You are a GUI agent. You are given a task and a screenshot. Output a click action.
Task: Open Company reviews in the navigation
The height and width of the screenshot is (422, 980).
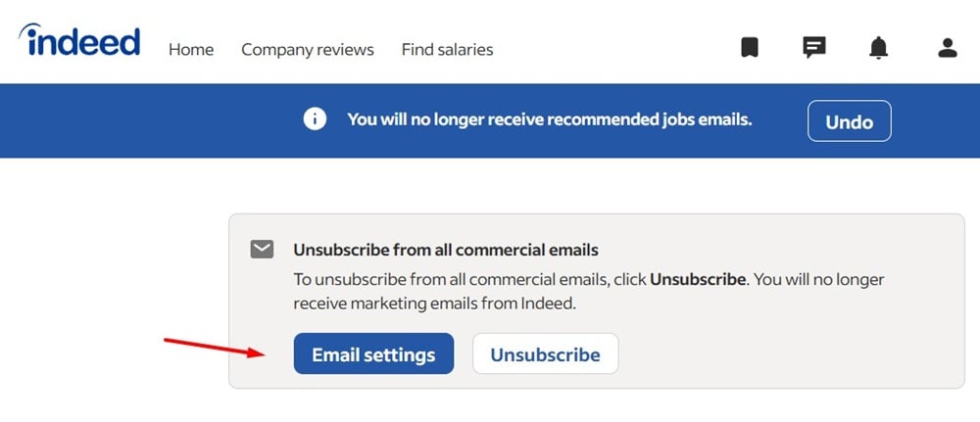[x=308, y=49]
